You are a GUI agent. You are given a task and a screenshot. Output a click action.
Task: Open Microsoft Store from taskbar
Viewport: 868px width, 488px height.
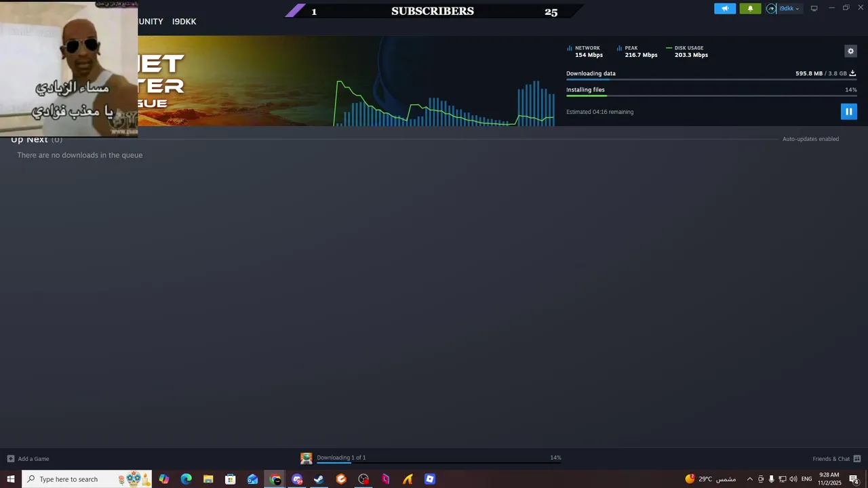231,479
